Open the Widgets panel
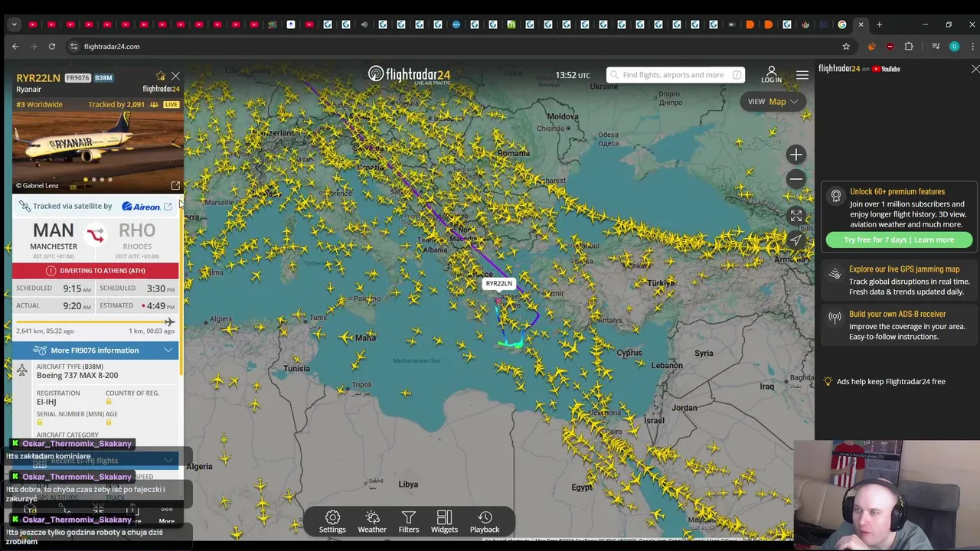The width and height of the screenshot is (980, 551). pyautogui.click(x=444, y=521)
